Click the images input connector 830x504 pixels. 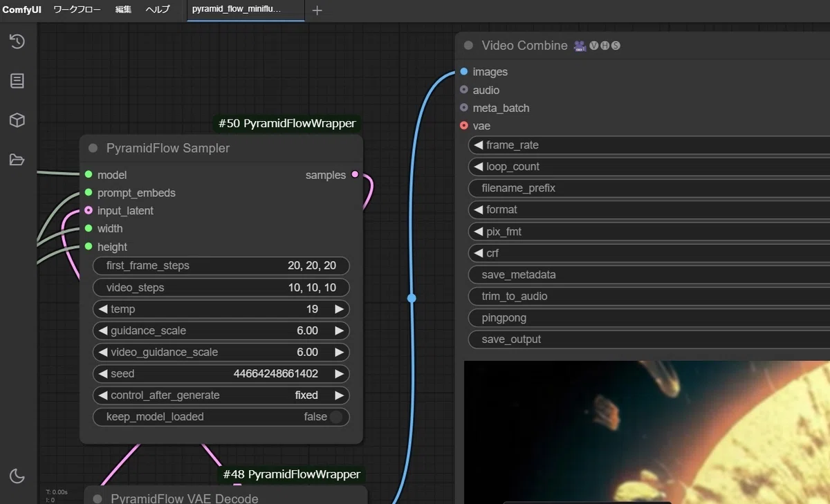coord(464,72)
